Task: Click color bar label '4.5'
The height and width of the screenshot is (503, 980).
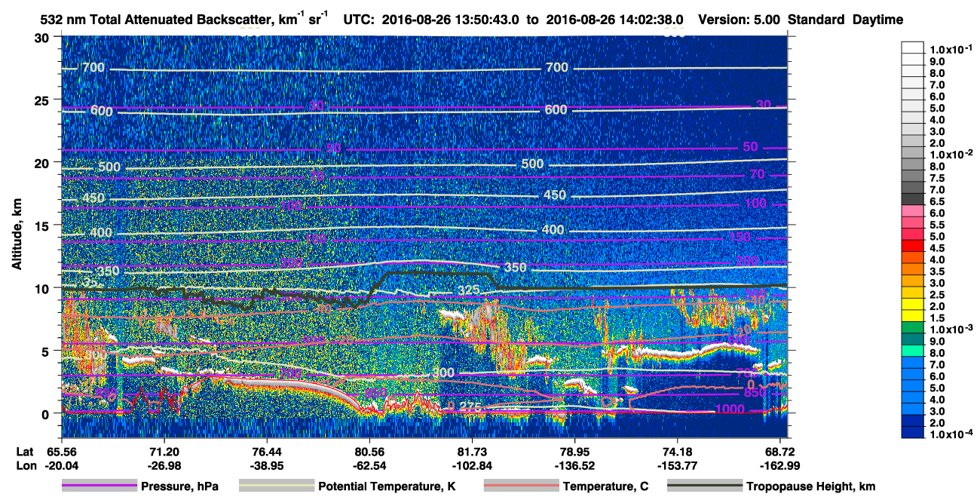Action: pyautogui.click(x=937, y=248)
